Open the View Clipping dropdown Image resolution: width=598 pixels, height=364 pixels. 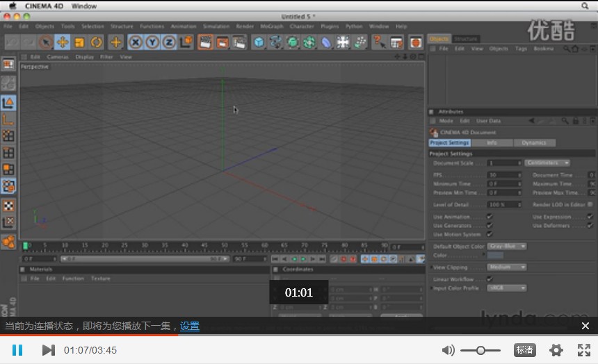[x=507, y=267]
